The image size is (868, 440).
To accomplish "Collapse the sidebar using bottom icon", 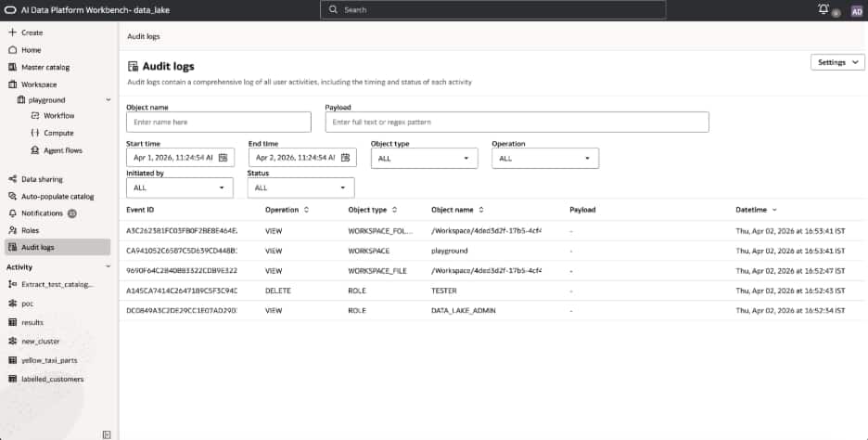I will tap(107, 433).
